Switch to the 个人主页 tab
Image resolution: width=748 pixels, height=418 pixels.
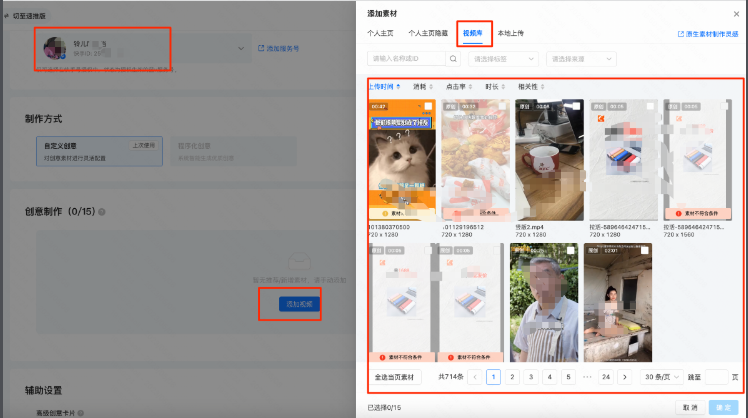pyautogui.click(x=380, y=33)
